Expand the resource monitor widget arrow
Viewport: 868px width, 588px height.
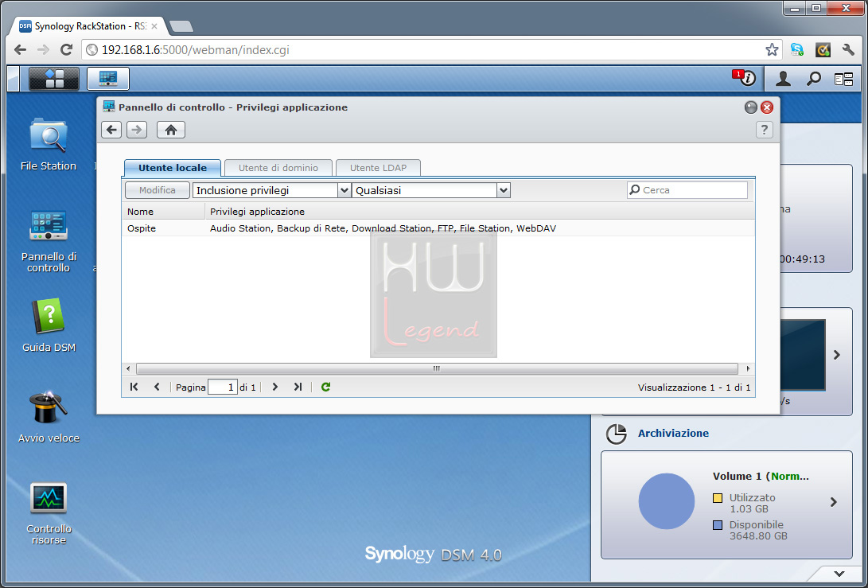pyautogui.click(x=837, y=355)
